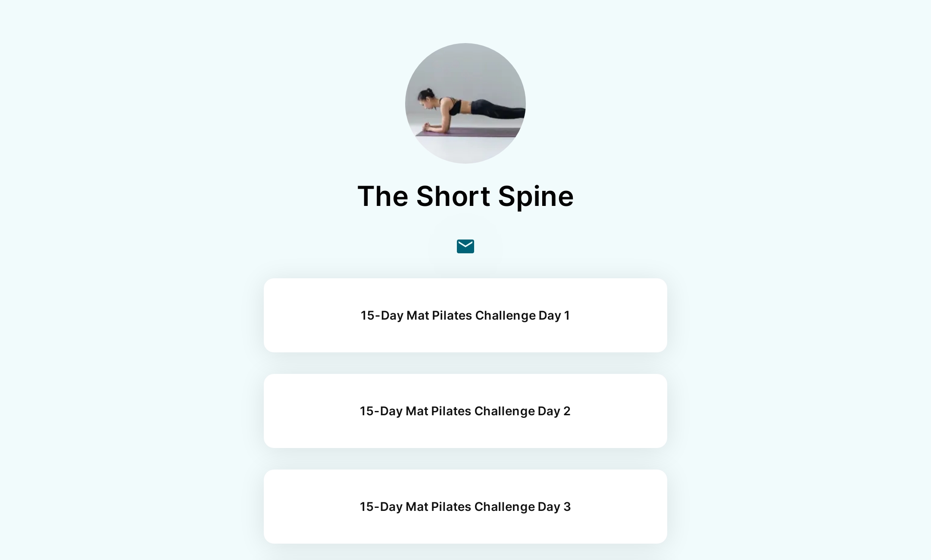Open 15-Day Mat Pilates Challenge Day 2

[x=465, y=411]
